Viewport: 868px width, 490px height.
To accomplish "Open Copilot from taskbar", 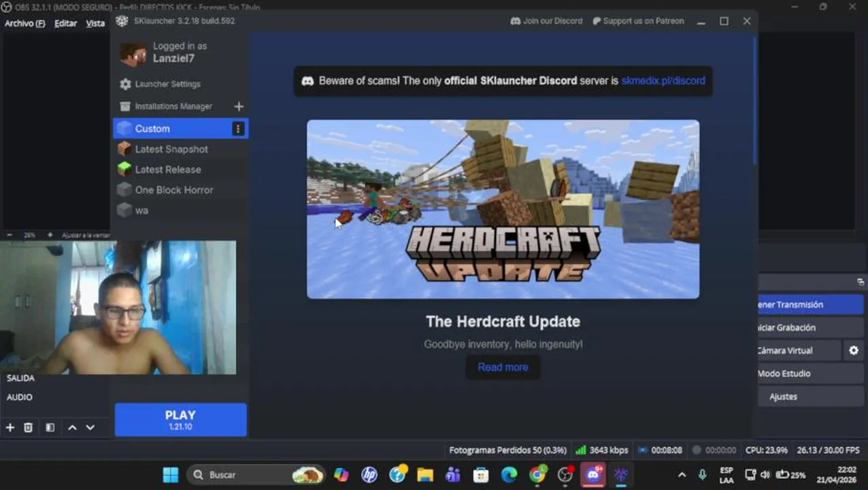I will click(x=341, y=475).
